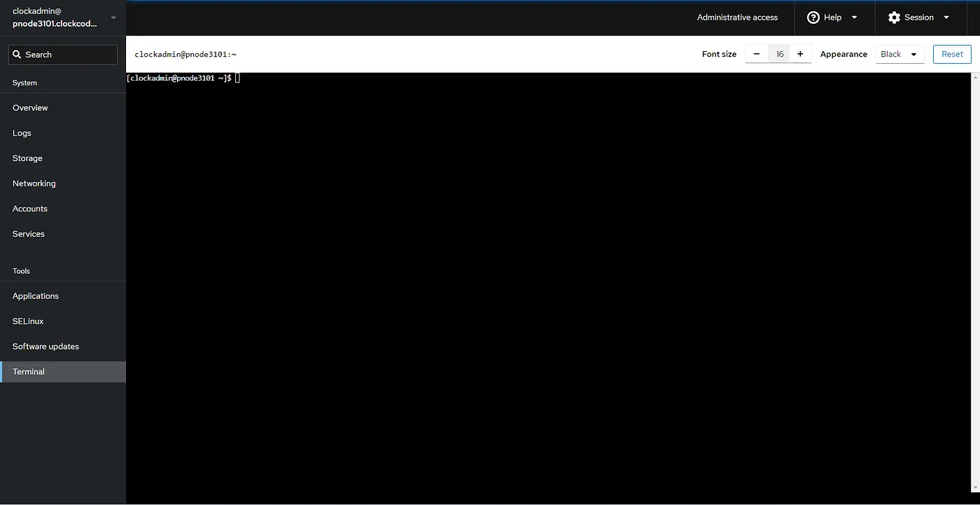Screen dimensions: 980x505
Task: Expand the Help menu caret
Action: [854, 18]
